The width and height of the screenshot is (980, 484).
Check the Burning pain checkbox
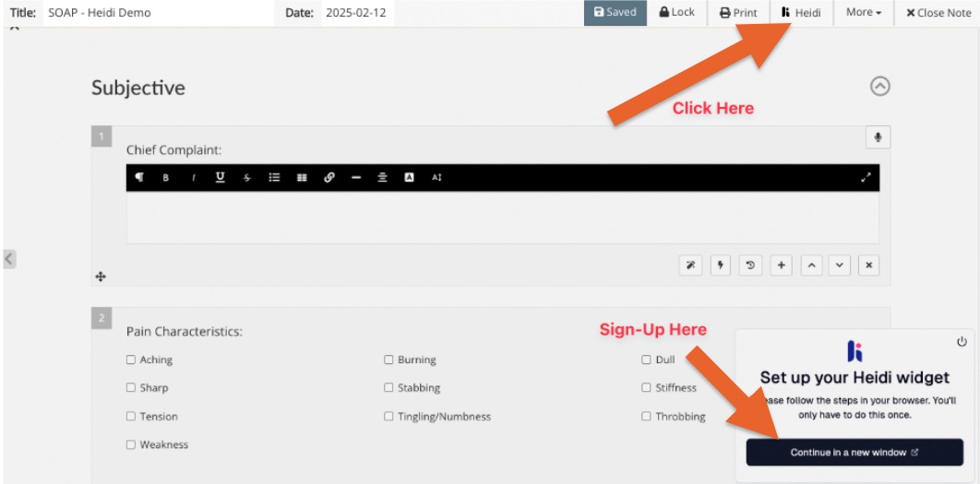(388, 360)
